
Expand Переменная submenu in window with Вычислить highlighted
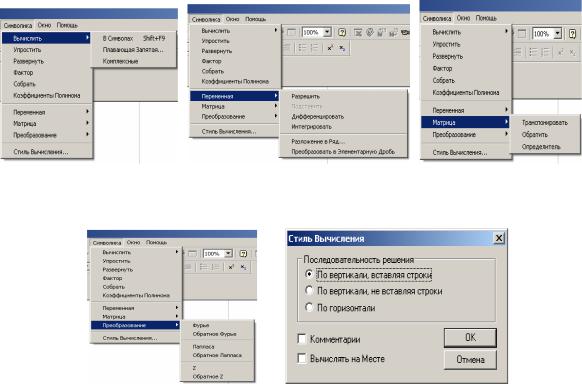tap(47, 112)
